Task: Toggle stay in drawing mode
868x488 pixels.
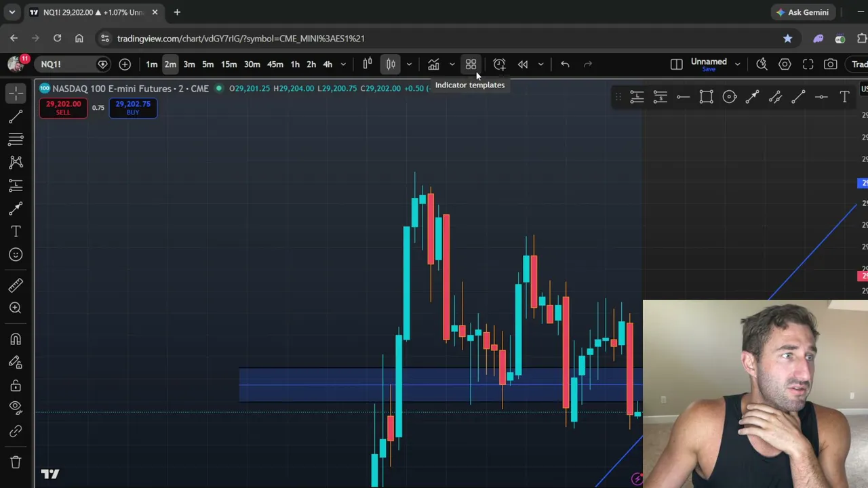Action: [16, 362]
